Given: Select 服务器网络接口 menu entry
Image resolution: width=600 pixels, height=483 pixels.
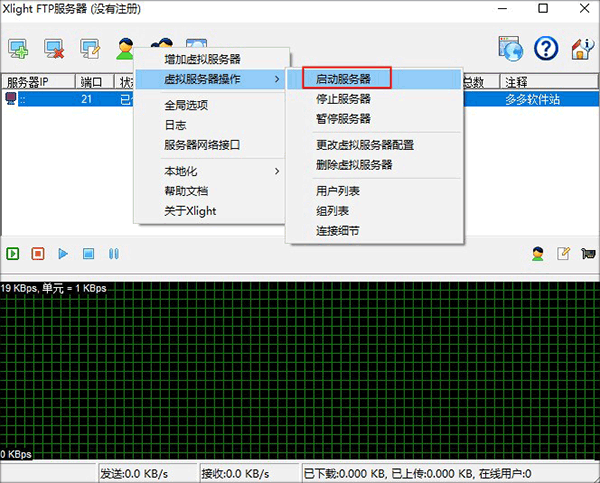Looking at the screenshot, I should pyautogui.click(x=210, y=145).
